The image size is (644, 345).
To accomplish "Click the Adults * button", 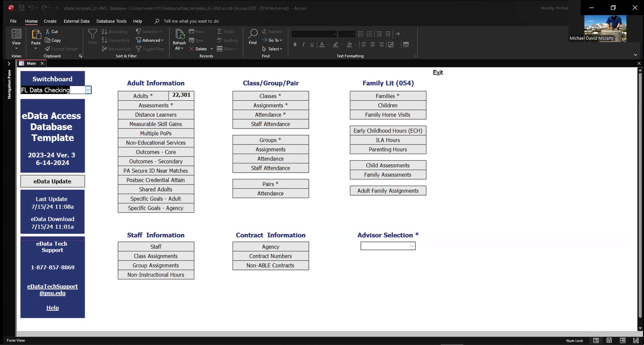I will (x=143, y=96).
